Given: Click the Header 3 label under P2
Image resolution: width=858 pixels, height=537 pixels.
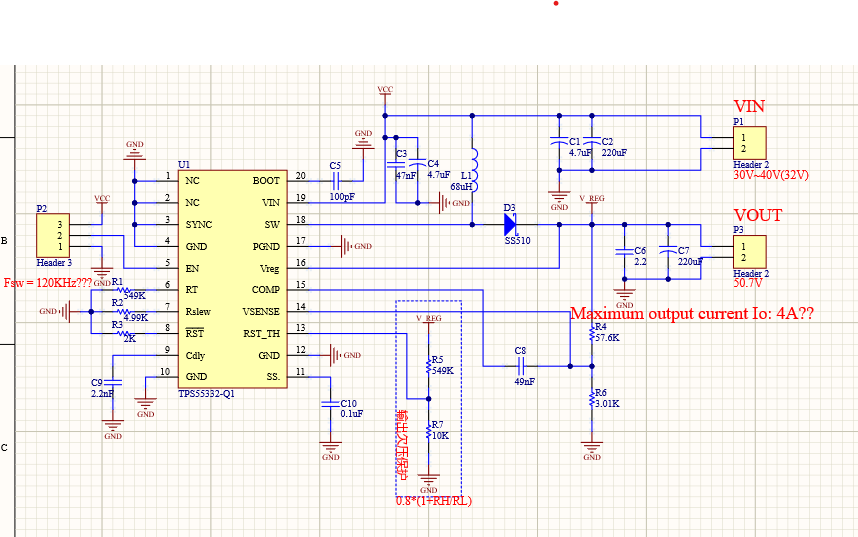Looking at the screenshot, I should click(x=54, y=263).
